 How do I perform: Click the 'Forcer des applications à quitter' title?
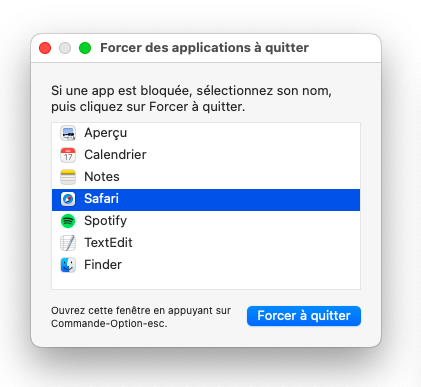pos(204,48)
